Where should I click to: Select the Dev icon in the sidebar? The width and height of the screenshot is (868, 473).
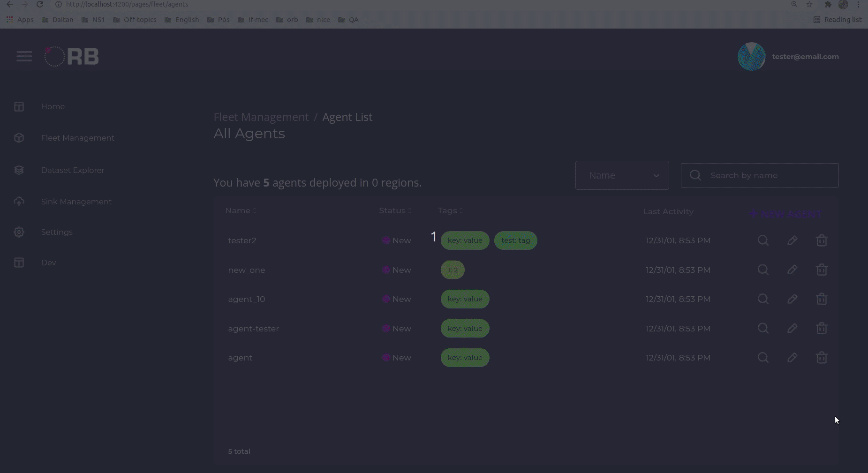[x=19, y=263]
